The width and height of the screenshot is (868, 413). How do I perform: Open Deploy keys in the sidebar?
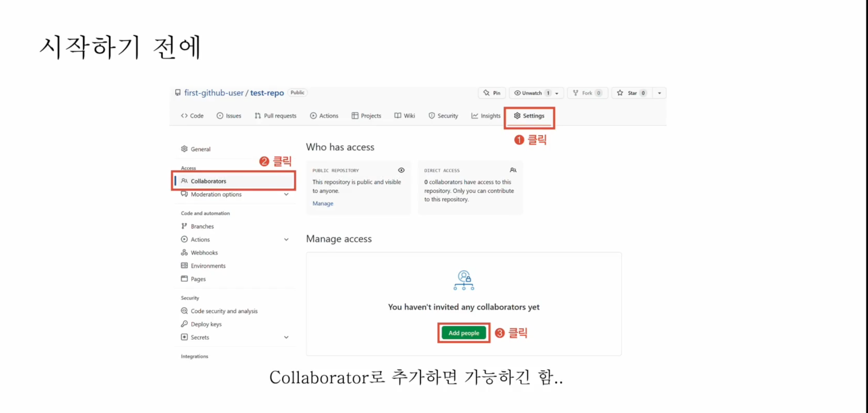click(206, 324)
